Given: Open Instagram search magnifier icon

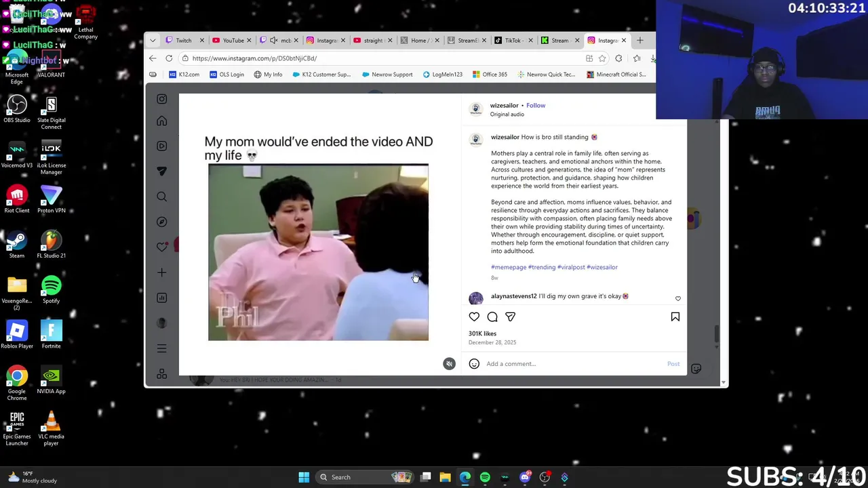Looking at the screenshot, I should (x=161, y=197).
